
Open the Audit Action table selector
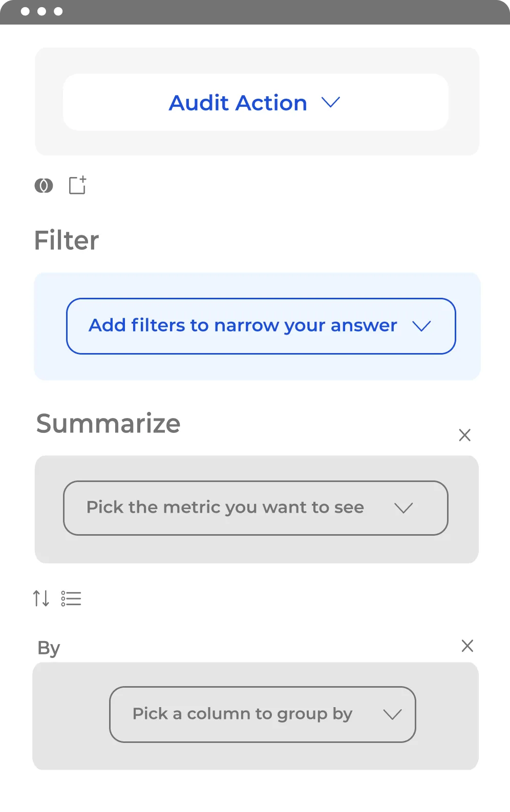click(x=256, y=102)
